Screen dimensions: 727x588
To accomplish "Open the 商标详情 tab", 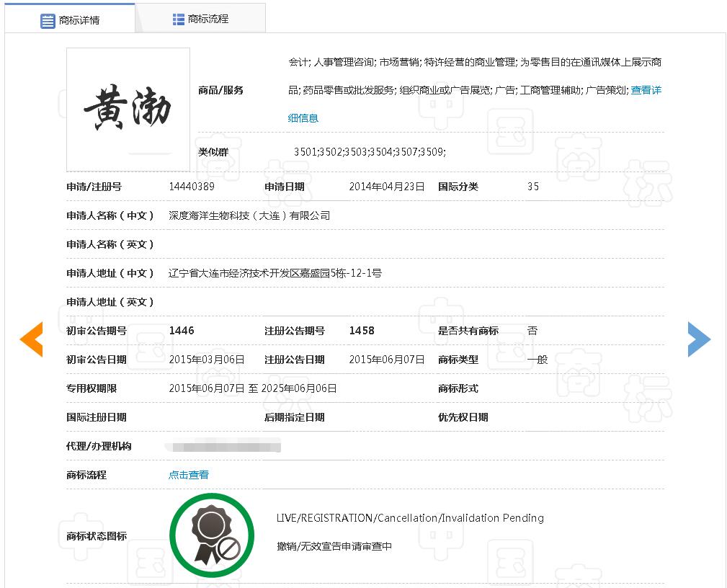I will pos(70,19).
